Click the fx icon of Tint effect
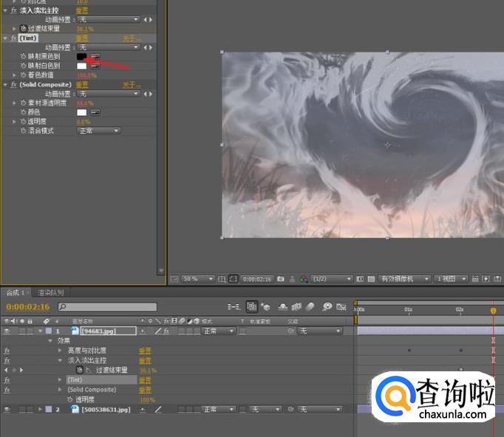This screenshot has height=437, width=504. point(14,38)
